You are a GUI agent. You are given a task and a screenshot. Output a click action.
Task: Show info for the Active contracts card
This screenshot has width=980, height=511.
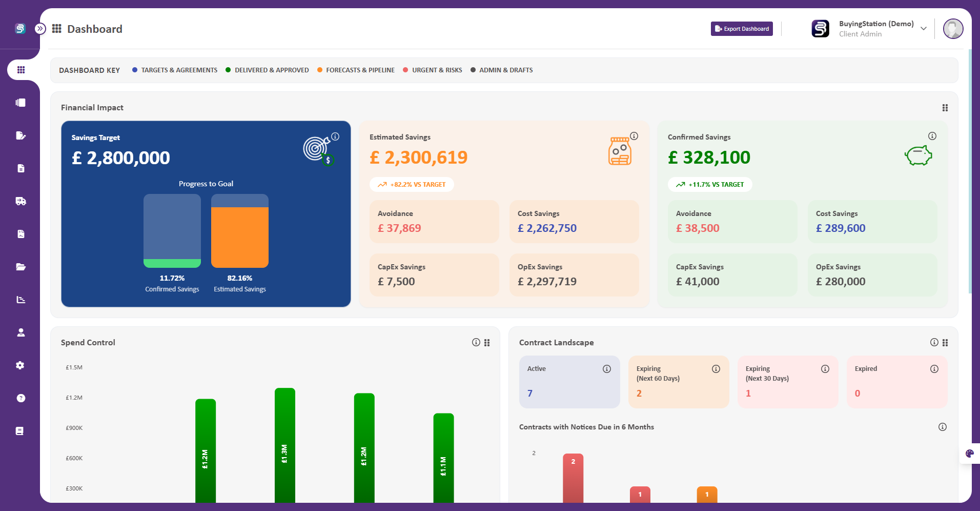click(606, 369)
